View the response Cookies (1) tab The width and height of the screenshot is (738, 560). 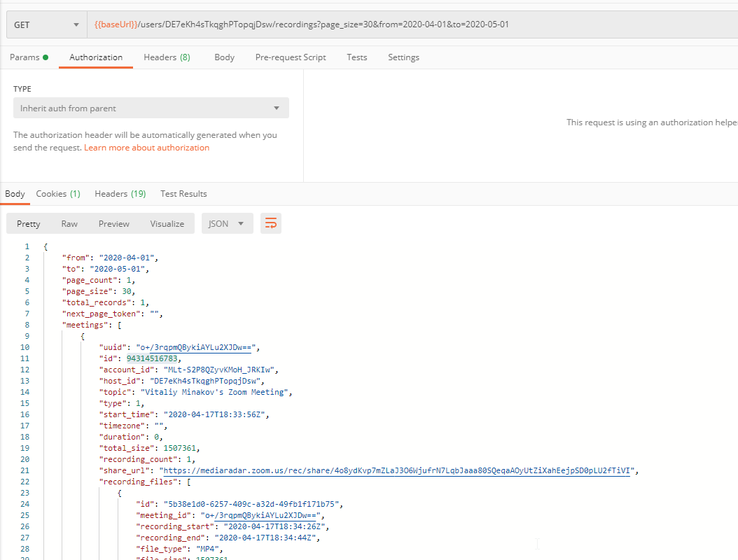click(x=58, y=194)
